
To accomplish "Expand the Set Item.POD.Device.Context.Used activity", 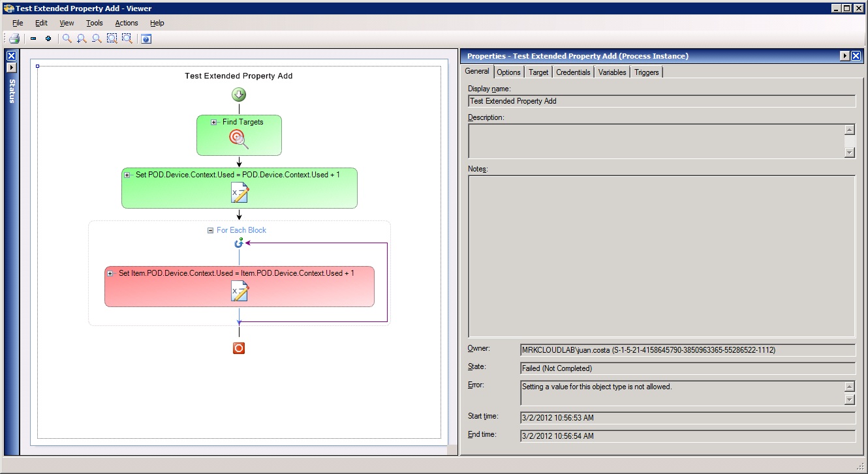I will (x=110, y=273).
